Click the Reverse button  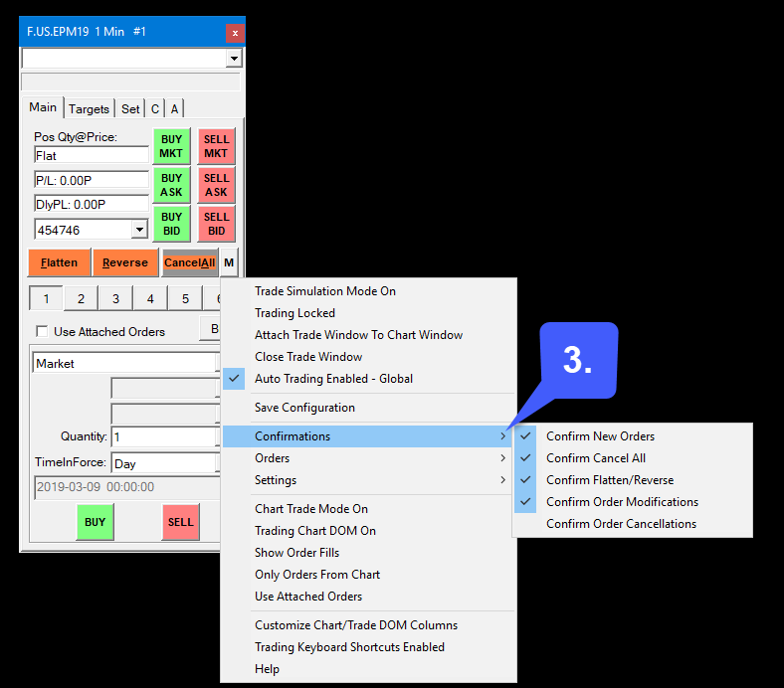125,262
